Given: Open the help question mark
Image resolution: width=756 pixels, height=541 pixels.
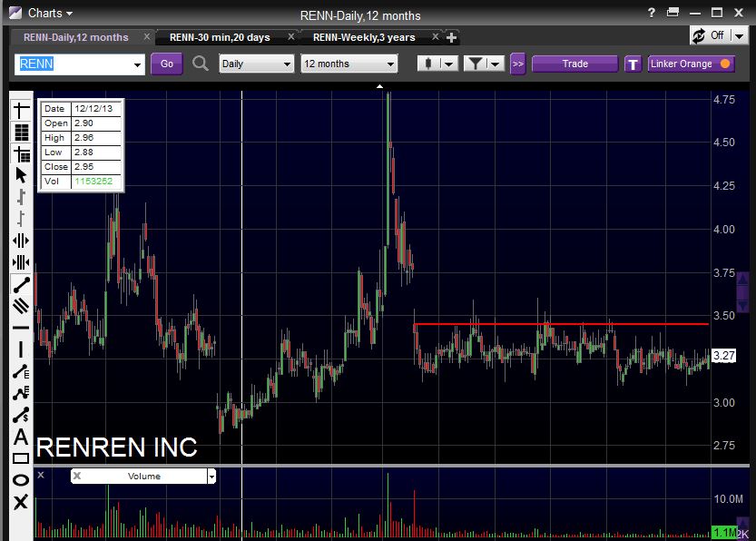Looking at the screenshot, I should [652, 13].
